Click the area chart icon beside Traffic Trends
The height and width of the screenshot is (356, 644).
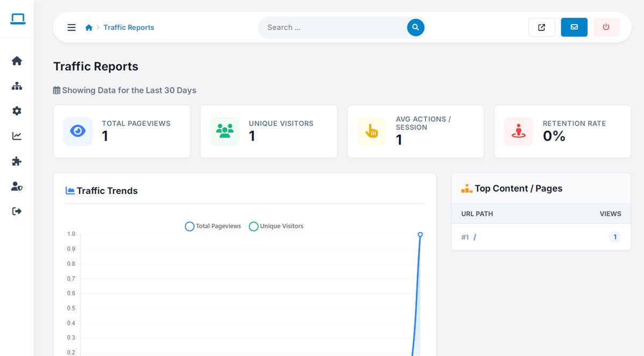[70, 191]
